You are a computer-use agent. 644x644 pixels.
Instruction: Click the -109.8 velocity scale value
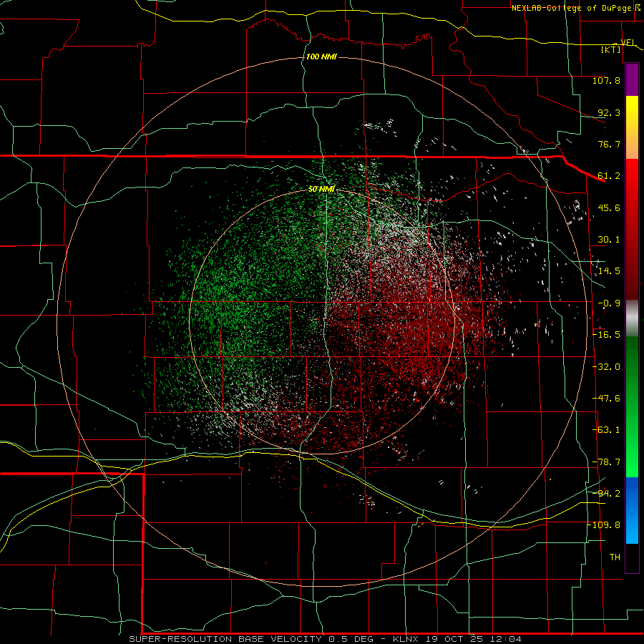604,525
